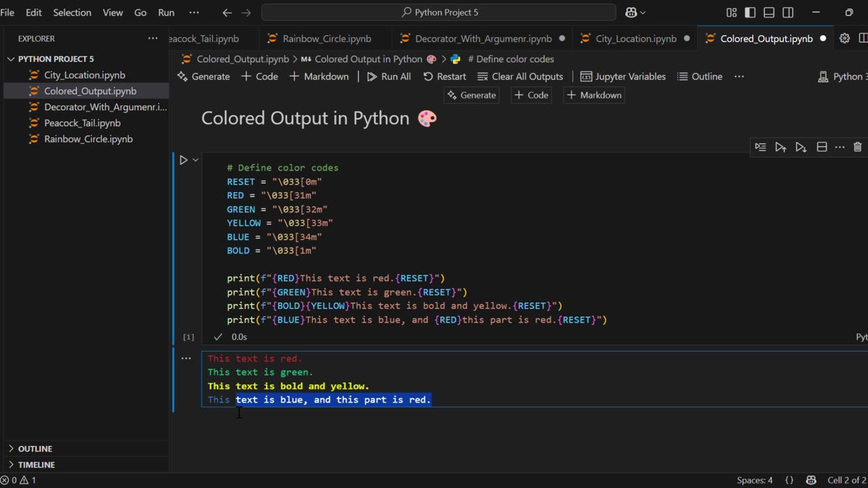Toggle the bottom panel visibility
868x488 pixels.
769,12
